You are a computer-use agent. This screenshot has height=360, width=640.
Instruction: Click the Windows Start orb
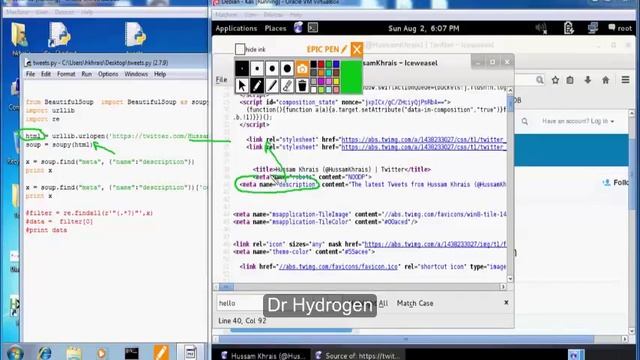pyautogui.click(x=15, y=353)
